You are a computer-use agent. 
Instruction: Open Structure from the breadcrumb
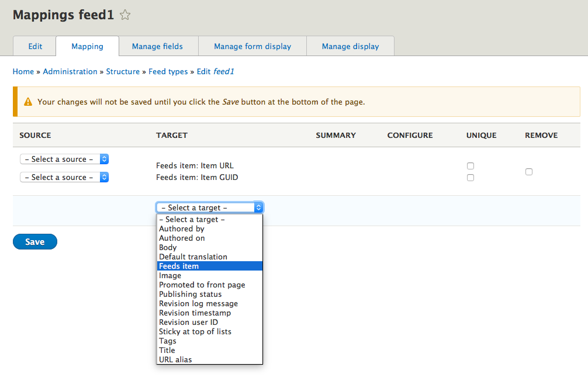123,71
